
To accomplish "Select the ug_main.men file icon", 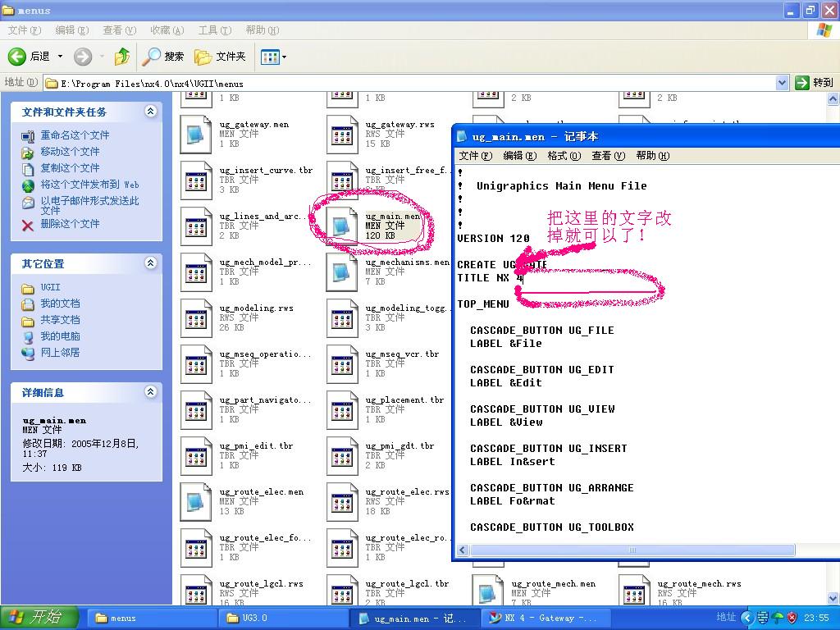I will click(342, 226).
